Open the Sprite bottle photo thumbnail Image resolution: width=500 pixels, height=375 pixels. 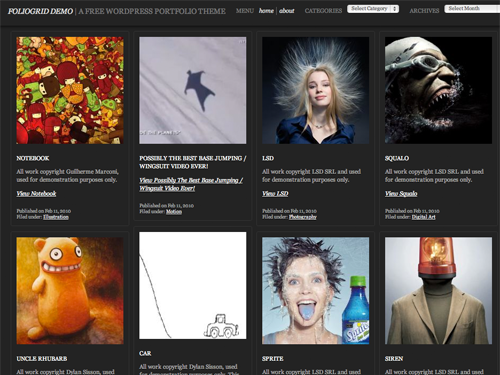click(315, 291)
